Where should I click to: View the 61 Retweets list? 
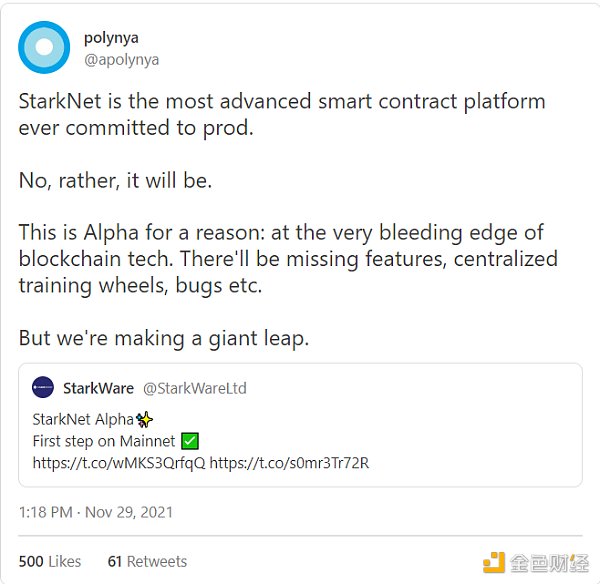pyautogui.click(x=147, y=561)
